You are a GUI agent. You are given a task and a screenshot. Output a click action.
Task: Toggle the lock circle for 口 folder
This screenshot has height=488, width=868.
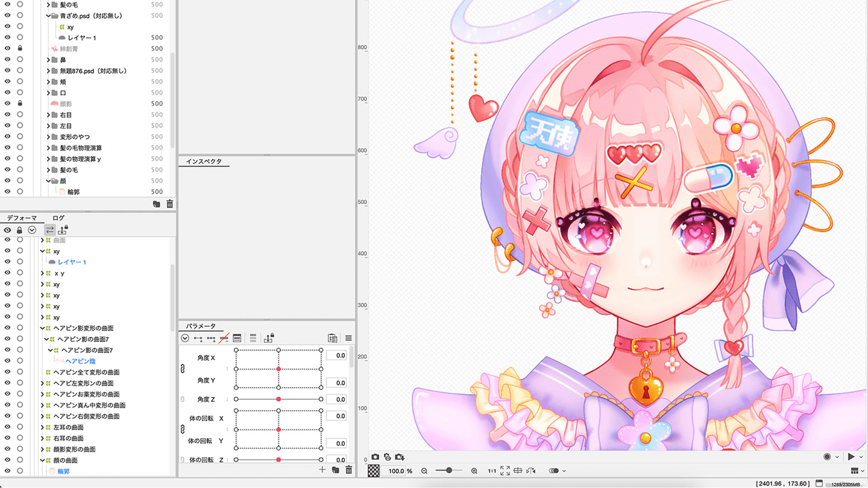pos(20,92)
